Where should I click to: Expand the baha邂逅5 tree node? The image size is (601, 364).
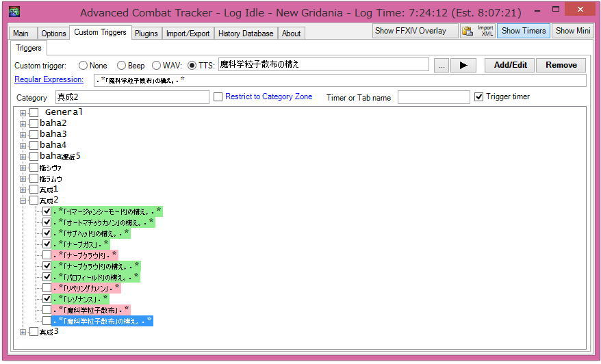23,157
